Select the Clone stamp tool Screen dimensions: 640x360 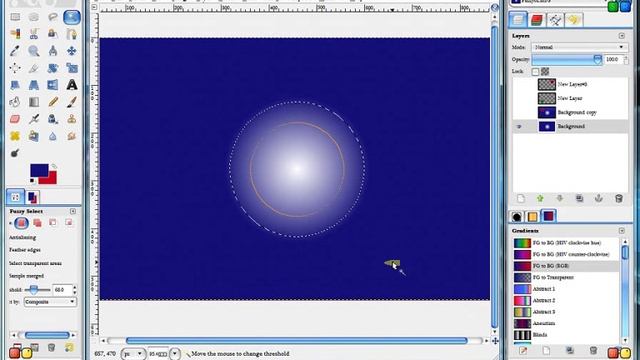coord(72,119)
